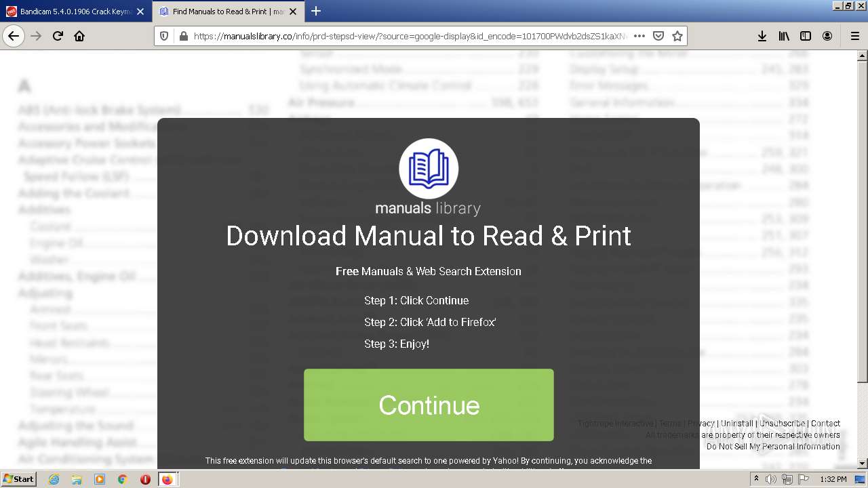The height and width of the screenshot is (488, 868).
Task: Open the Contact link
Action: point(825,424)
